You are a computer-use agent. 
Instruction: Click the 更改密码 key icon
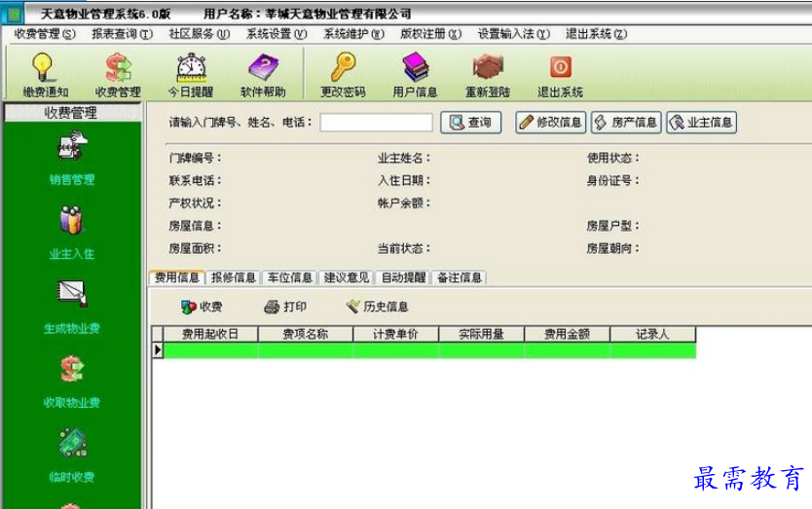(x=343, y=75)
